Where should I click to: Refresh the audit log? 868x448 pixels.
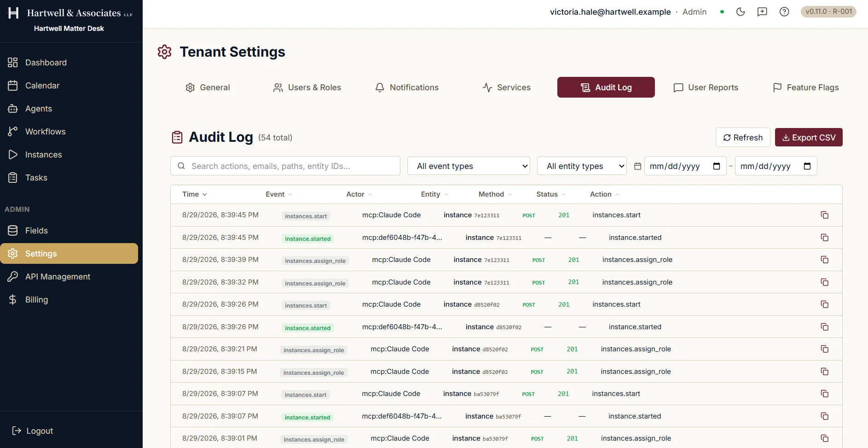tap(743, 137)
